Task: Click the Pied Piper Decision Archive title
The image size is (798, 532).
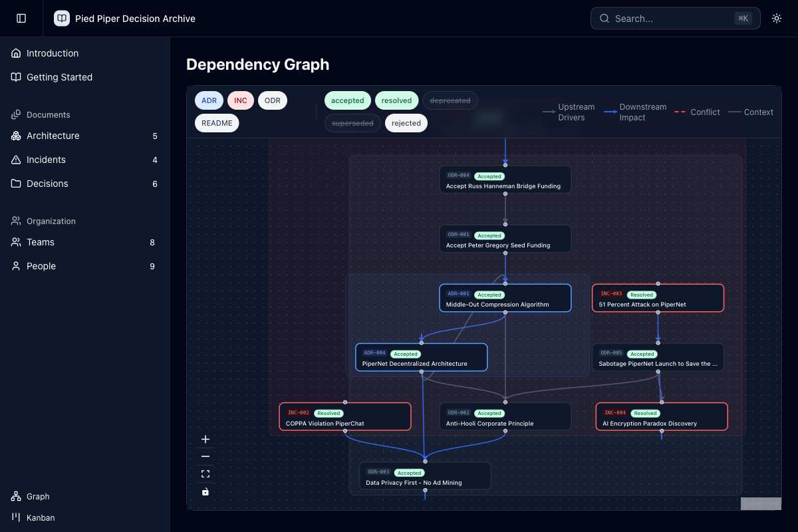Action: 135,19
